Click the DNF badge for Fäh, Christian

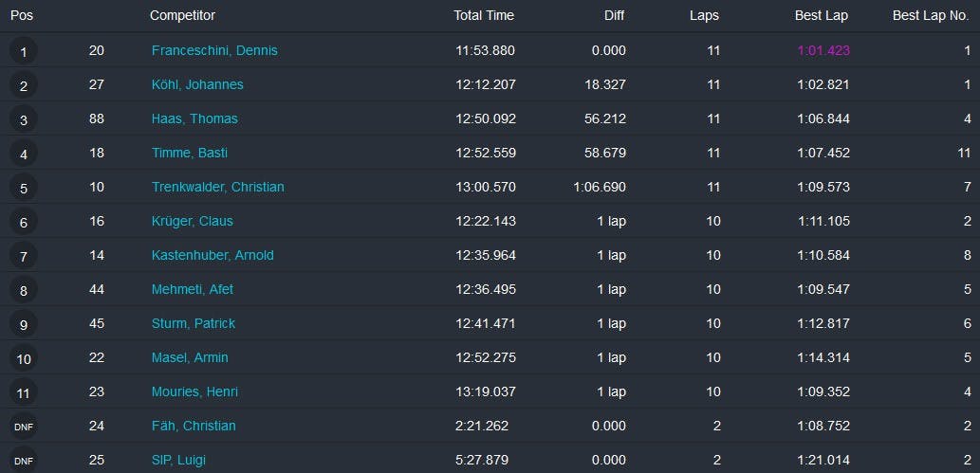(24, 427)
